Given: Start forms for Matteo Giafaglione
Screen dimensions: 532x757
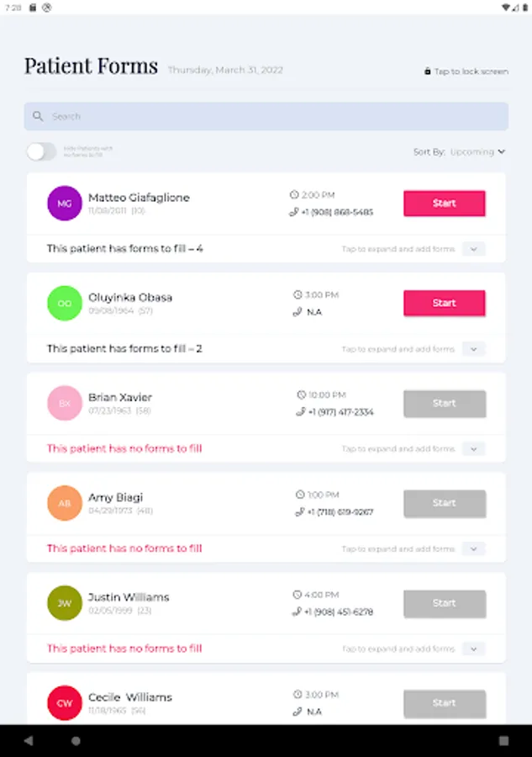Looking at the screenshot, I should (x=445, y=204).
